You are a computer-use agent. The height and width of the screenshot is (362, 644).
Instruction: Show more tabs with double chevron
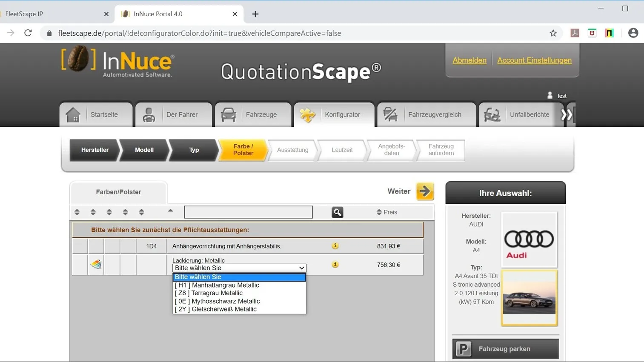pos(567,114)
